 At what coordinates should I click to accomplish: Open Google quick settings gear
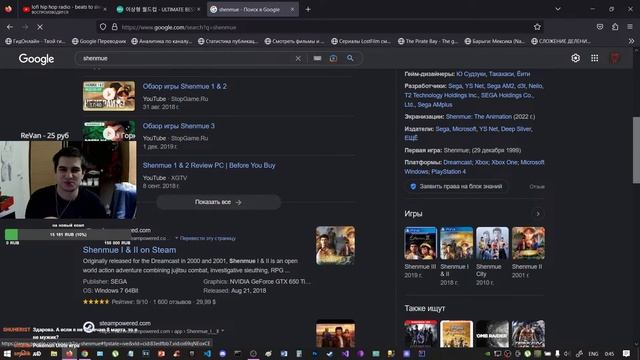click(x=576, y=58)
